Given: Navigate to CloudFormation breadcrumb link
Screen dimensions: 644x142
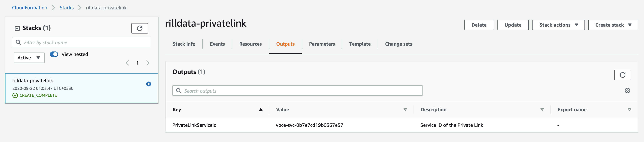Looking at the screenshot, I should 30,8.
